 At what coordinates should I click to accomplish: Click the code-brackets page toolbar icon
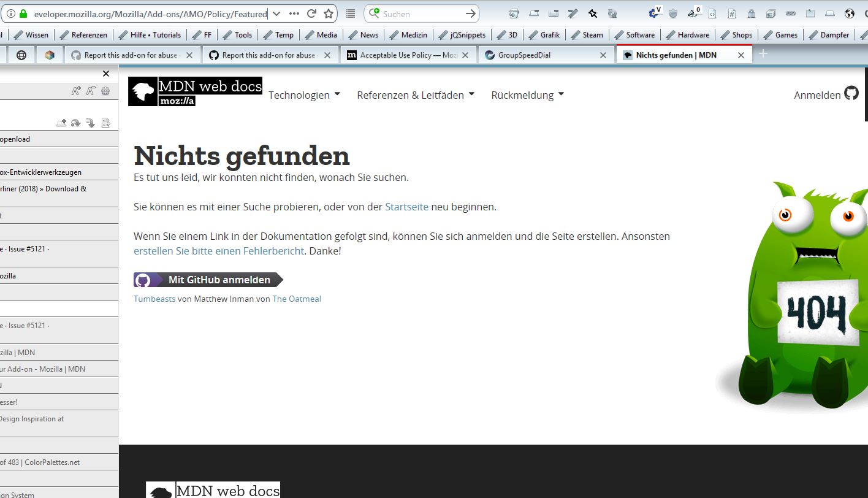pos(712,13)
